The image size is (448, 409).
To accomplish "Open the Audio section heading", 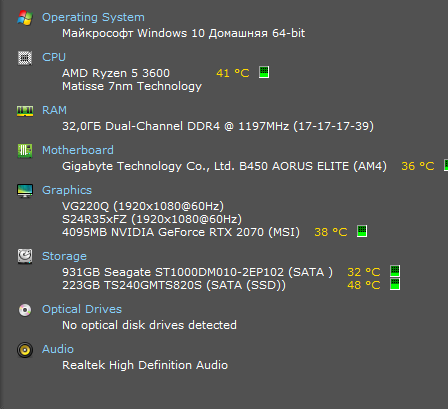I will pyautogui.click(x=58, y=349).
